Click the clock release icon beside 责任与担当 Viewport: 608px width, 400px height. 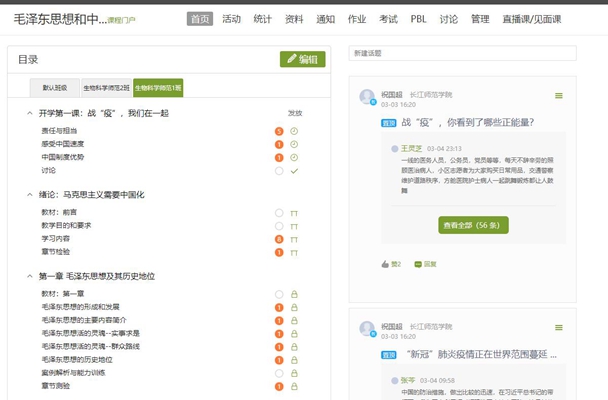tap(294, 131)
